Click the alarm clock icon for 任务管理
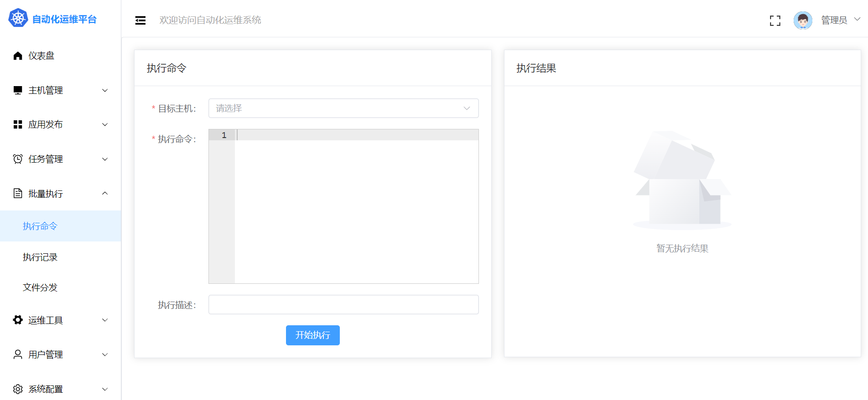Viewport: 868px width, 400px height. (x=18, y=159)
